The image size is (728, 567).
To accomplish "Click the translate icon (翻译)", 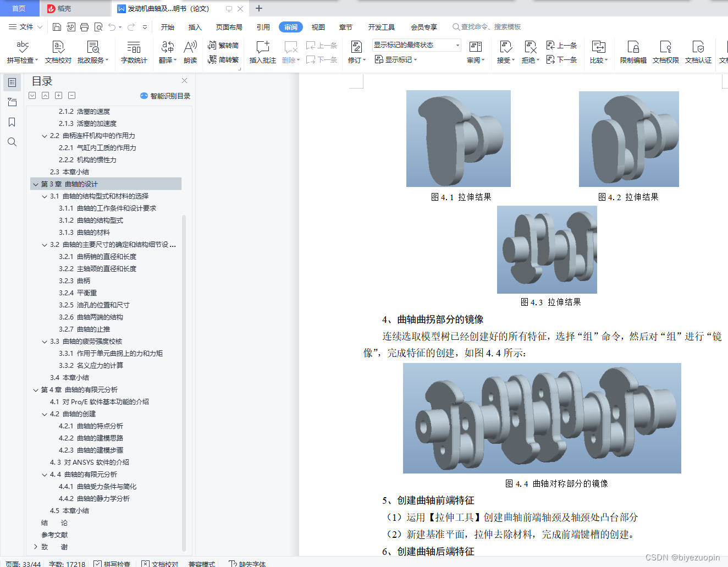I will (x=168, y=52).
